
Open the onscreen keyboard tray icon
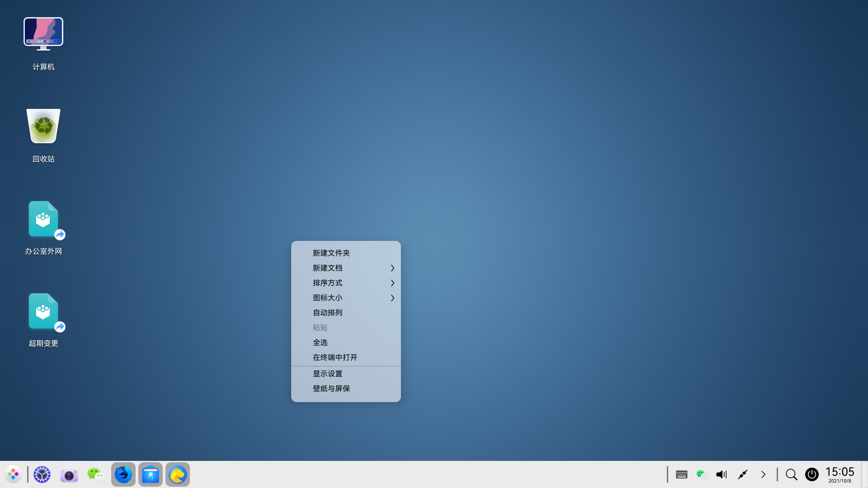tap(682, 474)
